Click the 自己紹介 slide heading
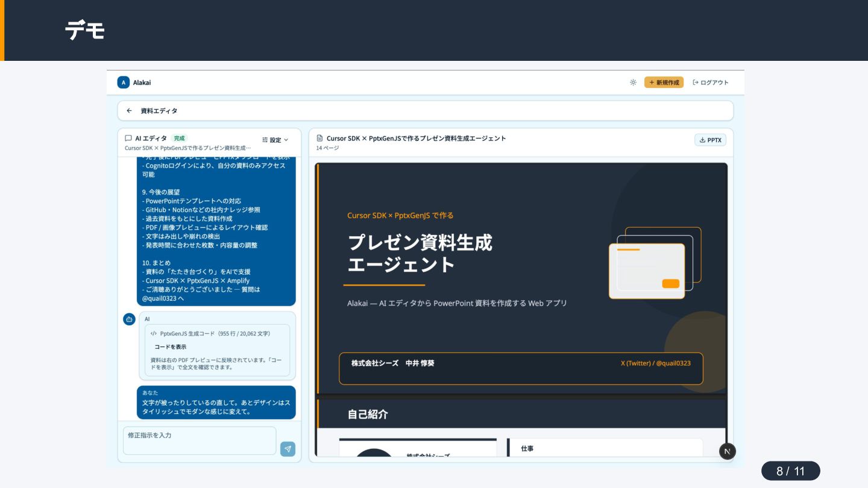This screenshot has width=868, height=488. (368, 414)
